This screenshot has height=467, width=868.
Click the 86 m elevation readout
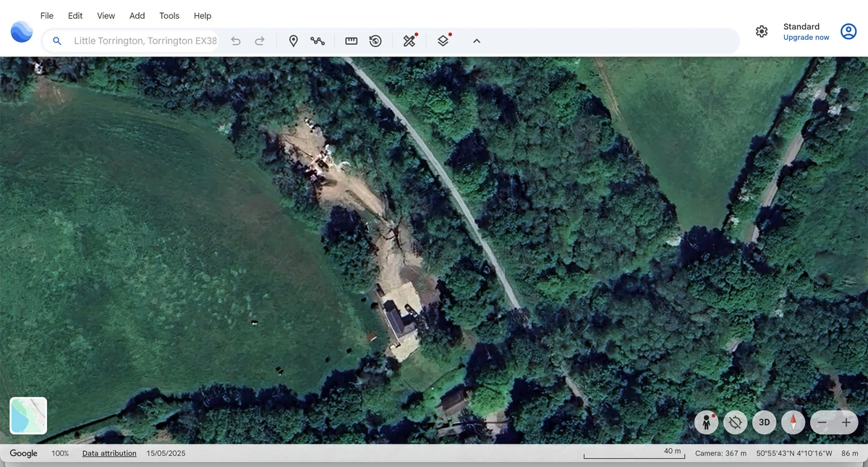tap(850, 453)
